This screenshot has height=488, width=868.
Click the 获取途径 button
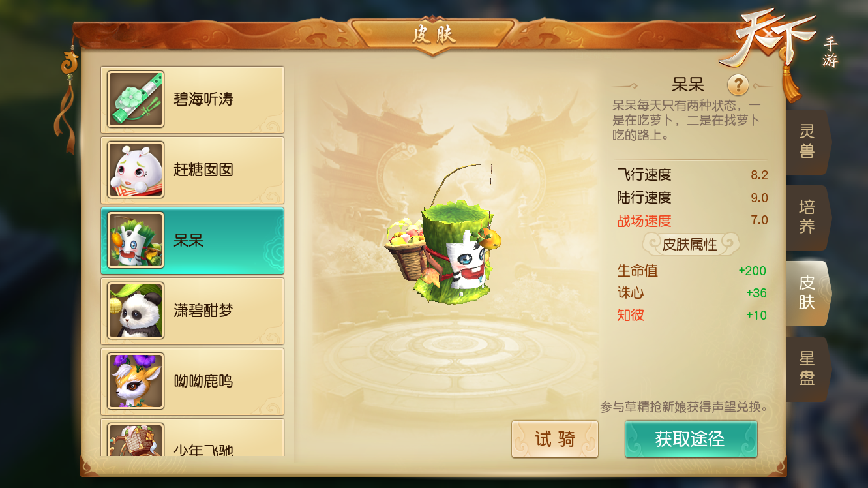point(691,439)
